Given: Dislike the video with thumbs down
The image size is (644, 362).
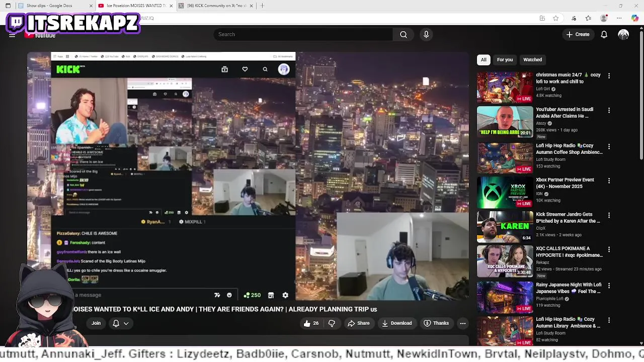Looking at the screenshot, I should 332,323.
